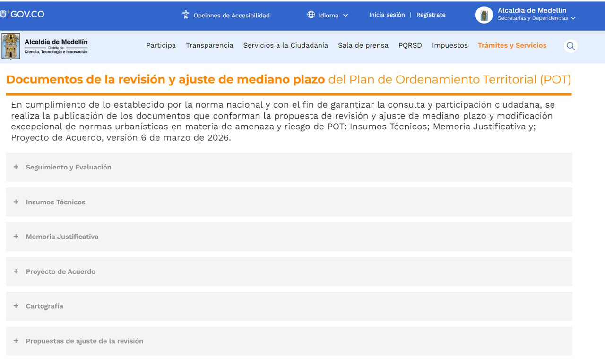Click the Alcaldía de Medellín coat-of-arms logo
The height and width of the screenshot is (364, 605).
pos(11,46)
